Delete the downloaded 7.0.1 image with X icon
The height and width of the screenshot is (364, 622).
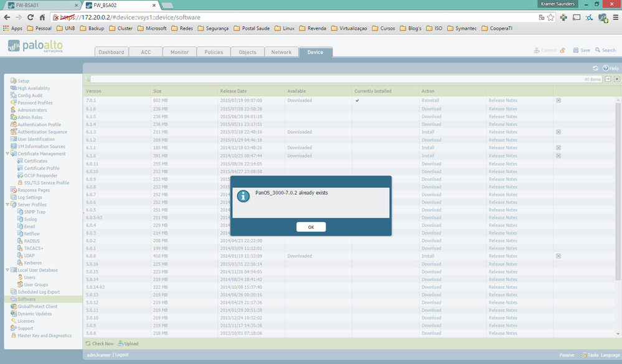coord(558,100)
